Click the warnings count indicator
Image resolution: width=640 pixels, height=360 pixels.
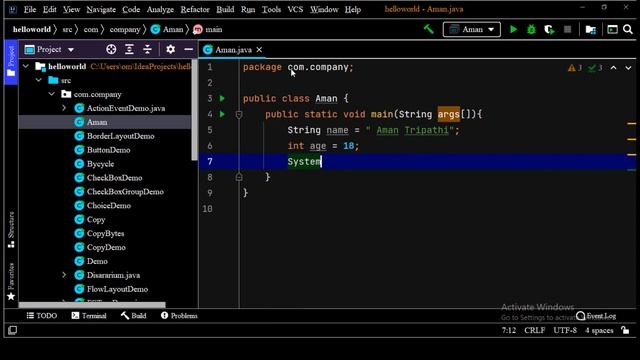575,68
